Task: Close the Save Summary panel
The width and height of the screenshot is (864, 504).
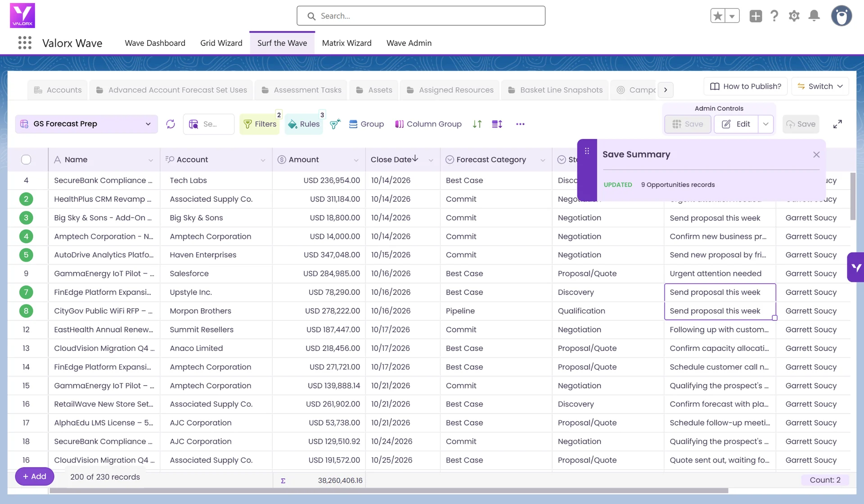Action: tap(816, 154)
